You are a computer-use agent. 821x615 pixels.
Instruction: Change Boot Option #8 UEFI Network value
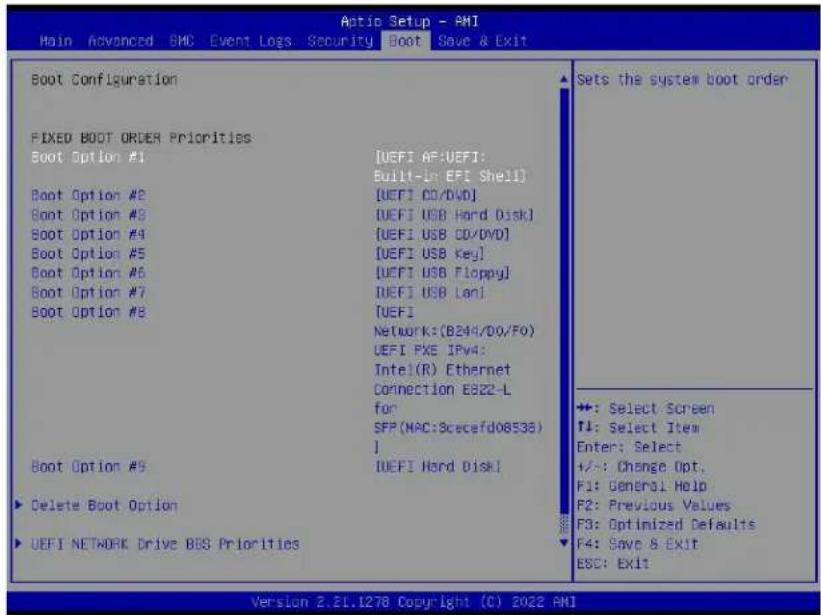pyautogui.click(x=458, y=379)
